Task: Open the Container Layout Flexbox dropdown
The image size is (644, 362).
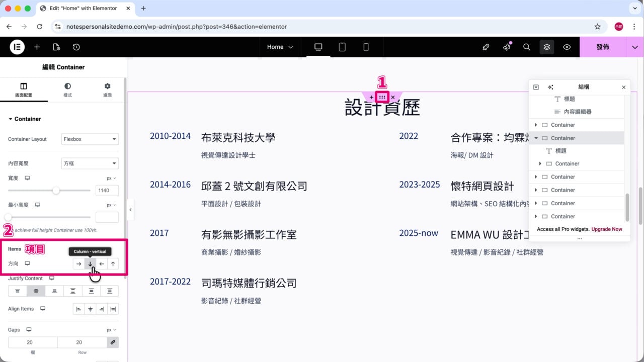Action: pos(90,139)
